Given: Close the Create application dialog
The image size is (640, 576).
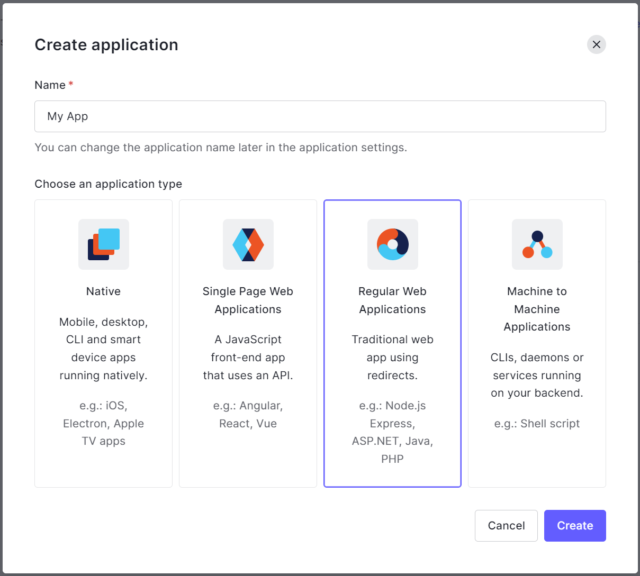Looking at the screenshot, I should click(x=596, y=44).
